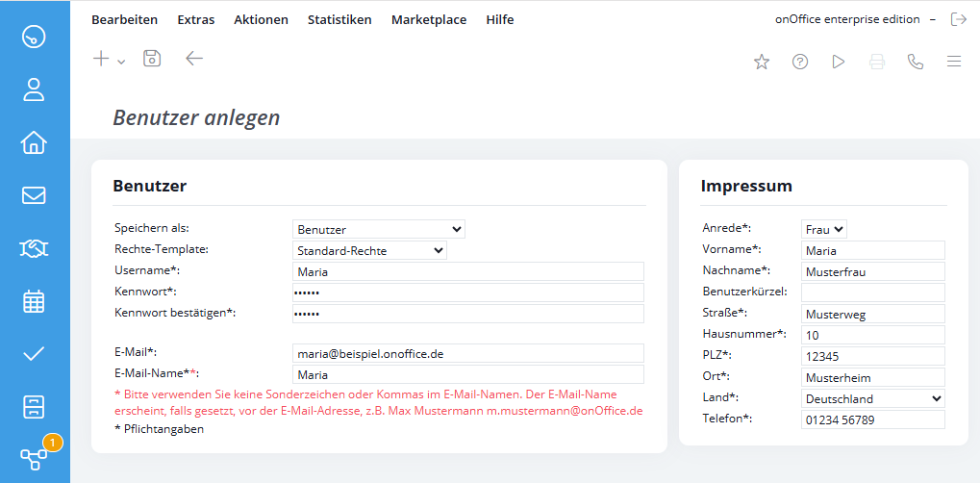Click the back arrow icon
The height and width of the screenshot is (483, 980).
pos(194,59)
